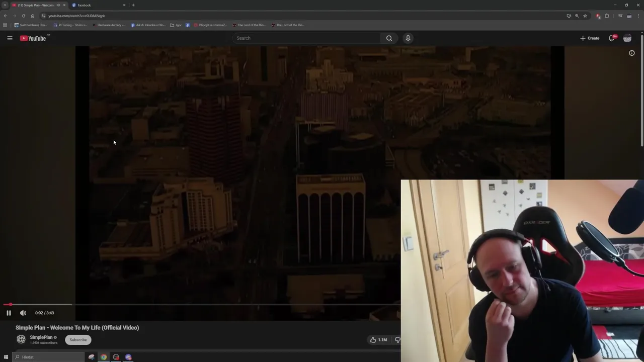644x362 pixels.
Task: Open the SimplePlan channel name link
Action: (41, 337)
